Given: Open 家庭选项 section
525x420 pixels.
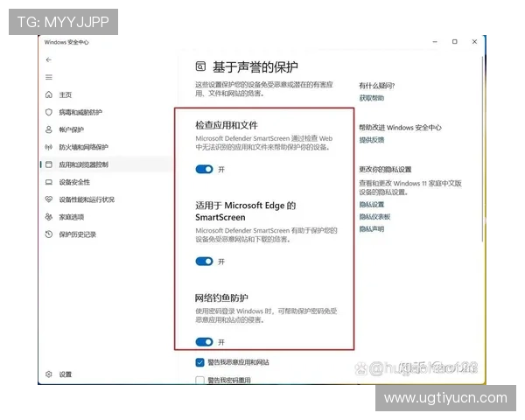Looking at the screenshot, I should click(x=72, y=217).
